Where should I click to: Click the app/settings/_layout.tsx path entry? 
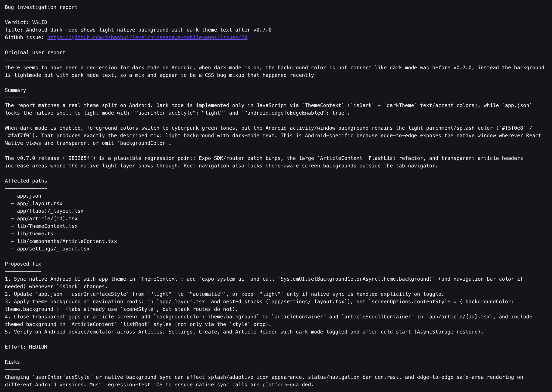[53, 249]
